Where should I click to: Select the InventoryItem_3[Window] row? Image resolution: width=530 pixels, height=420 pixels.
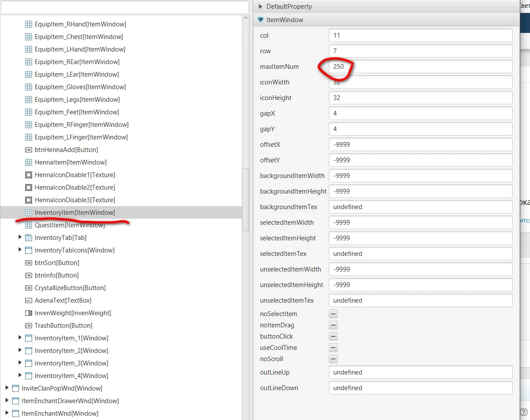pos(121,363)
